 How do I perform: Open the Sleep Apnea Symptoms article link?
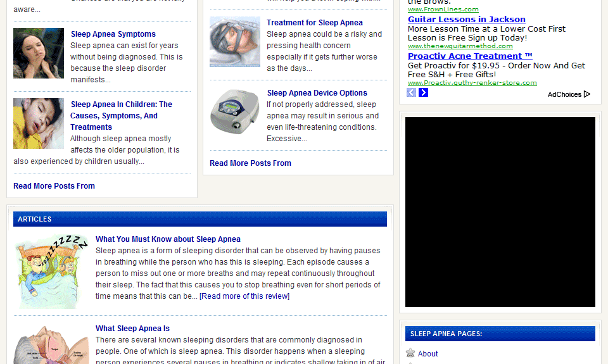pos(113,34)
